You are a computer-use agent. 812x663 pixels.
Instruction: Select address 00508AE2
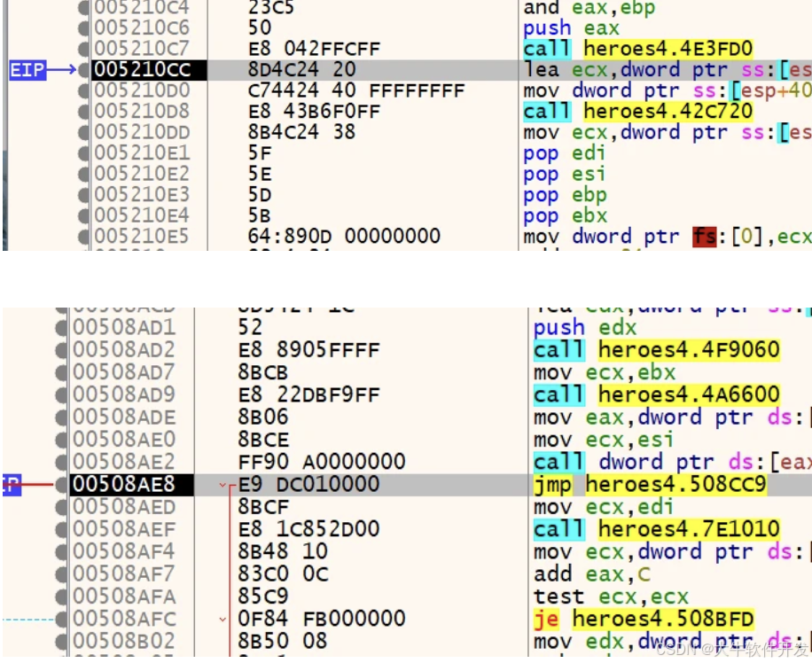(x=124, y=462)
